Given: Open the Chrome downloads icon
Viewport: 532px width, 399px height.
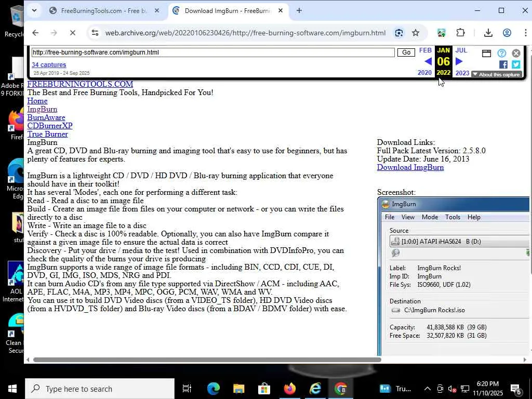Looking at the screenshot, I should tap(488, 33).
